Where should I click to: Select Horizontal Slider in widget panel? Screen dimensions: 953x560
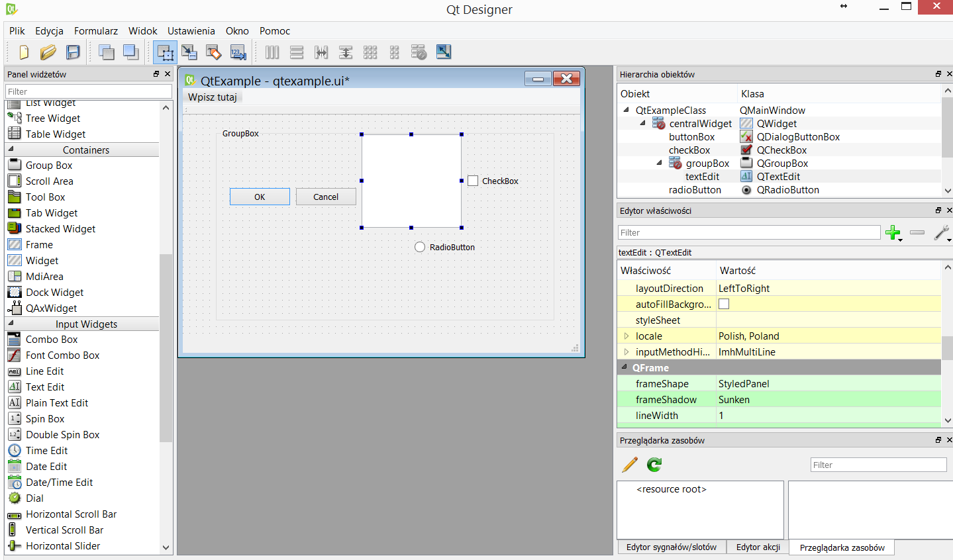point(63,545)
